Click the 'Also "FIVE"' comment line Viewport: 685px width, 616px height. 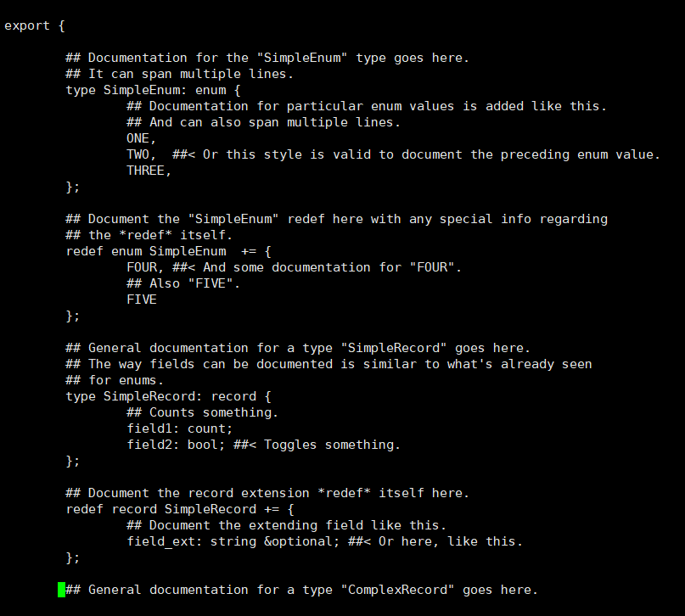coord(183,283)
